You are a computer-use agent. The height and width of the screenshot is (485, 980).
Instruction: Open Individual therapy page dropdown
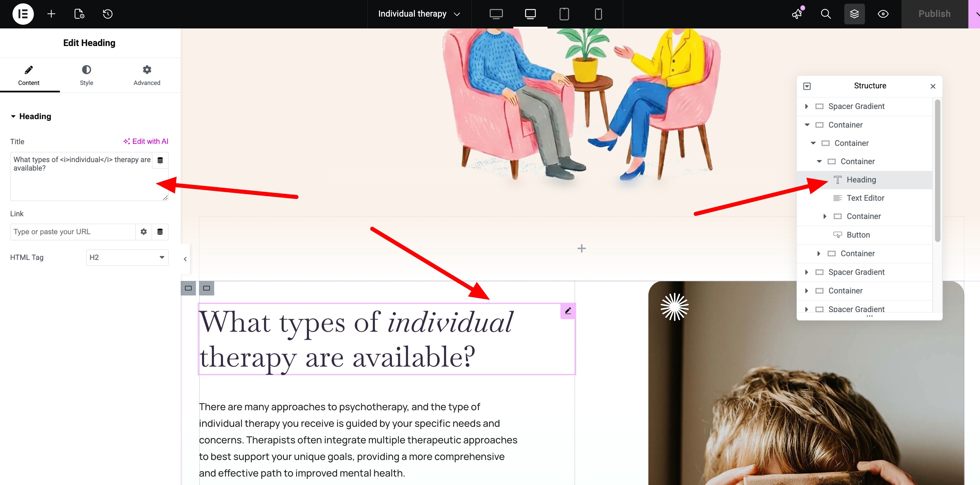tap(419, 14)
